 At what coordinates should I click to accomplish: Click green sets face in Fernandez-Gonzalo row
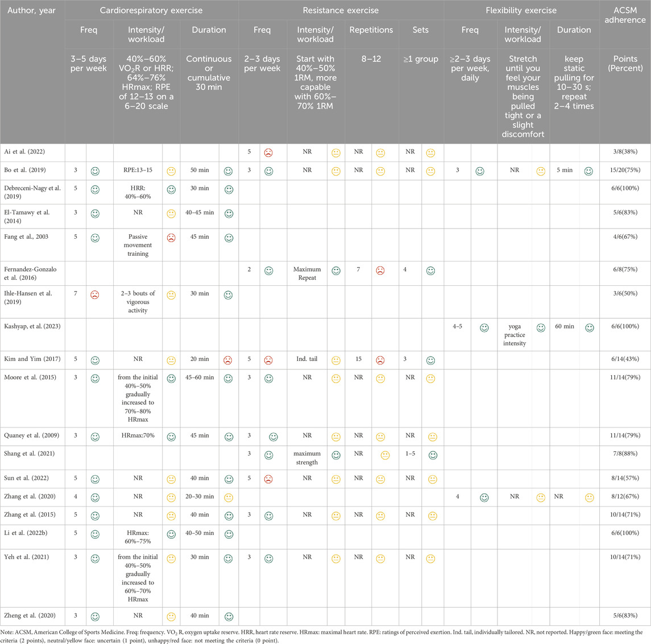click(431, 271)
